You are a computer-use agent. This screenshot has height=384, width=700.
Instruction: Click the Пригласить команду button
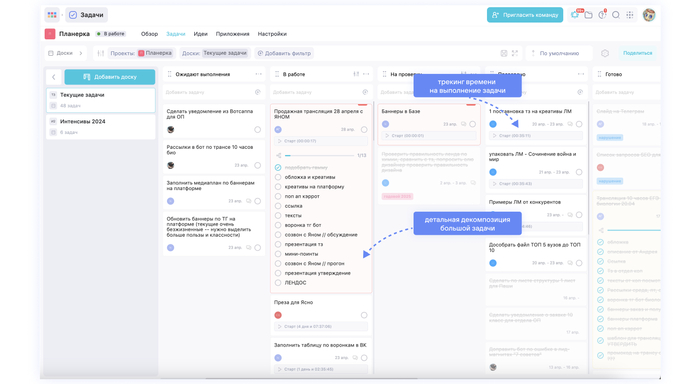pyautogui.click(x=525, y=15)
